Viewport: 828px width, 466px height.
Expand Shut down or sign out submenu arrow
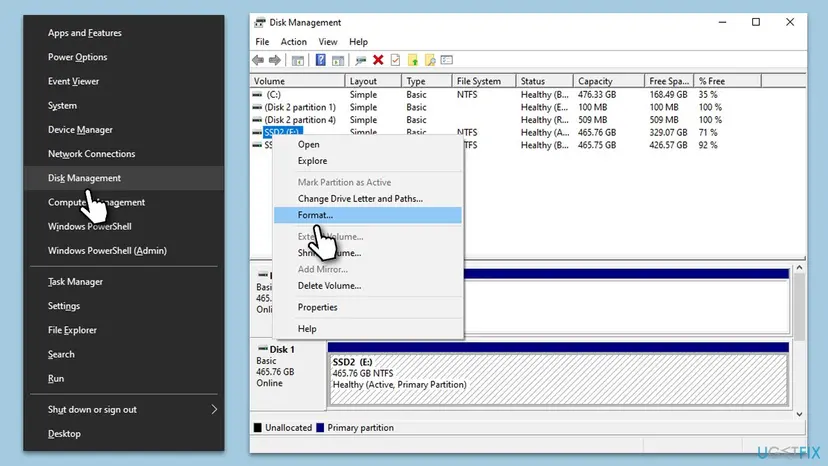[214, 409]
